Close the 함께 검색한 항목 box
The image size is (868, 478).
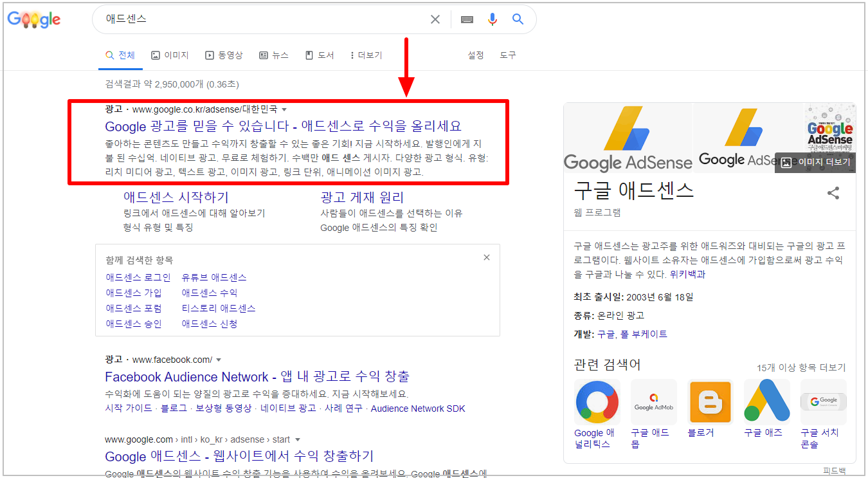pos(487,257)
